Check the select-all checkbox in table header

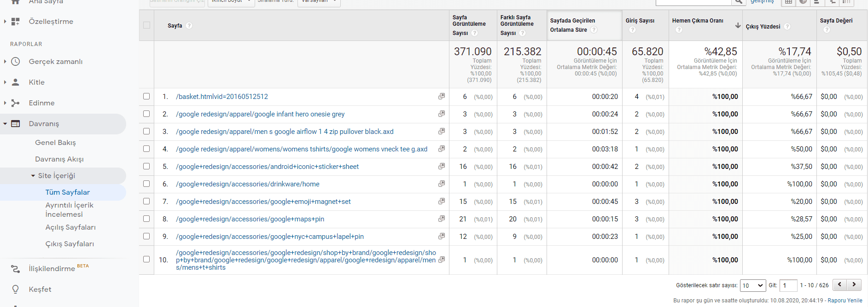[146, 25]
